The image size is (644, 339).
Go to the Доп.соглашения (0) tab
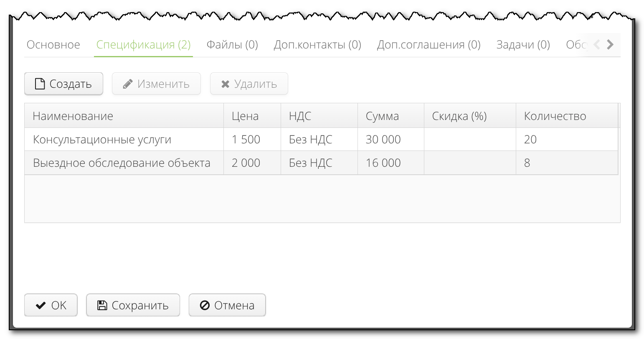pos(428,45)
